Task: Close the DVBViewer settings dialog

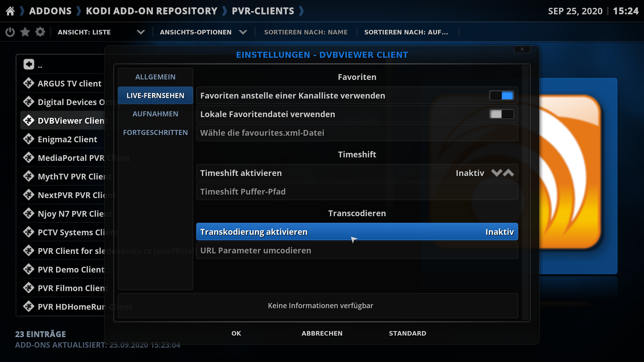Action: (522, 49)
